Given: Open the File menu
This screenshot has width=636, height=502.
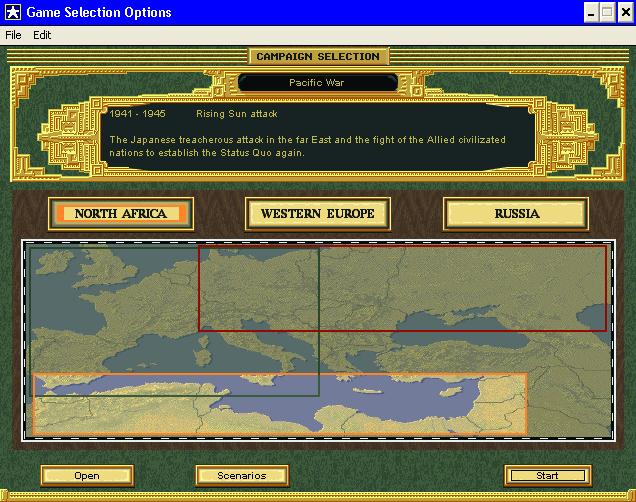Looking at the screenshot, I should point(13,35).
